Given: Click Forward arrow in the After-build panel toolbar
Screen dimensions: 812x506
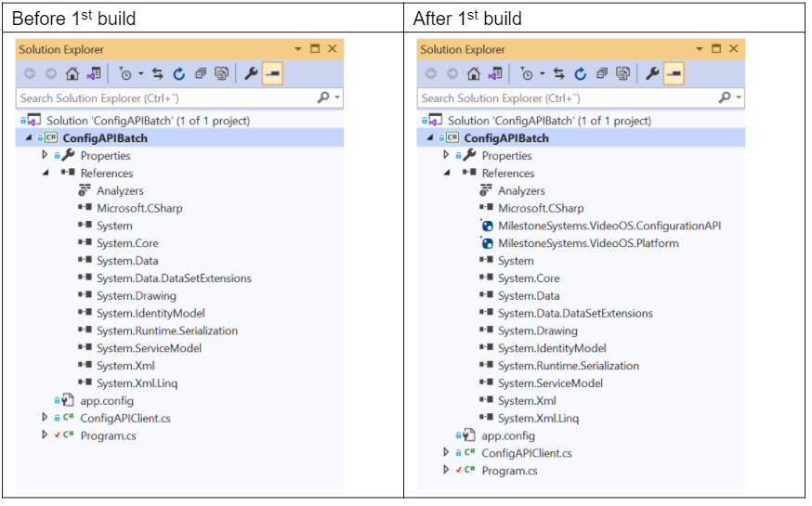Looking at the screenshot, I should pyautogui.click(x=452, y=74).
